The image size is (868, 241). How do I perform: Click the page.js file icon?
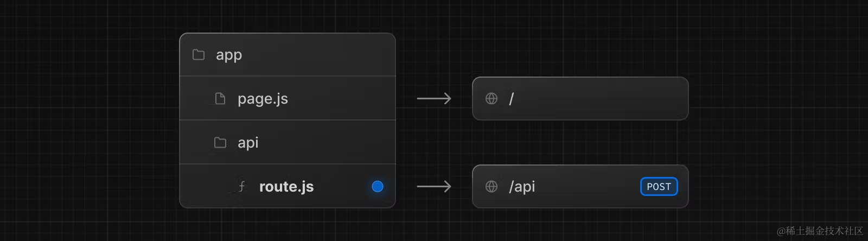[x=220, y=99]
